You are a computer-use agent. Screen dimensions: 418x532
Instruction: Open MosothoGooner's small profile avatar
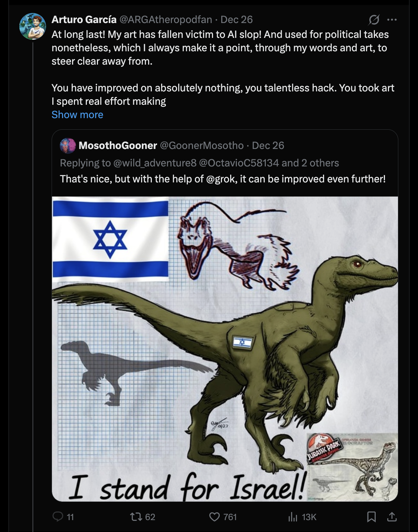point(68,146)
